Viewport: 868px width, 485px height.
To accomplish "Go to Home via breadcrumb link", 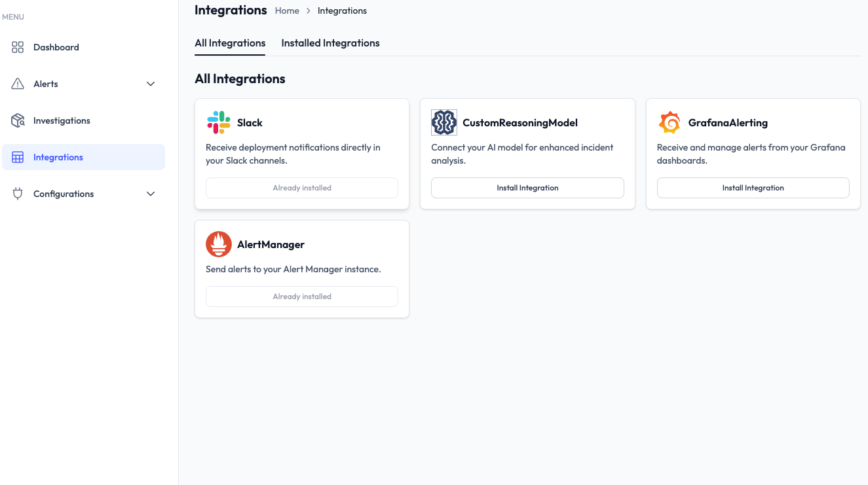I will 287,11.
